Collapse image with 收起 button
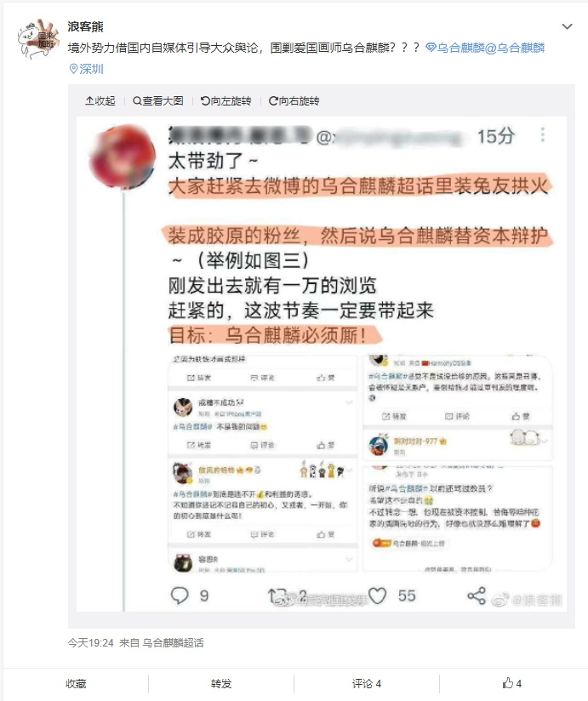The height and width of the screenshot is (701, 588). [x=100, y=101]
